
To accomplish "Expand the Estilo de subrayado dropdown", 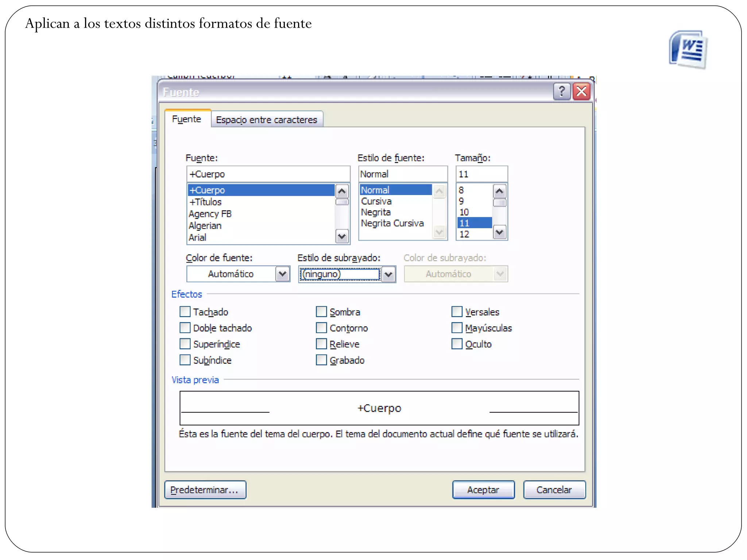I will pos(388,274).
